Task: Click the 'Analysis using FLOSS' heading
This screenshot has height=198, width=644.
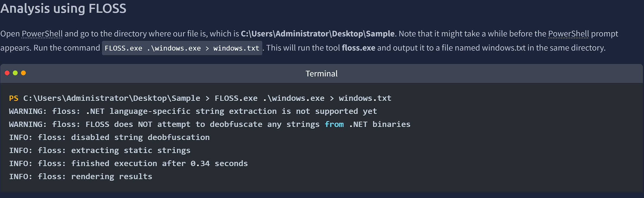Action: pos(63,8)
